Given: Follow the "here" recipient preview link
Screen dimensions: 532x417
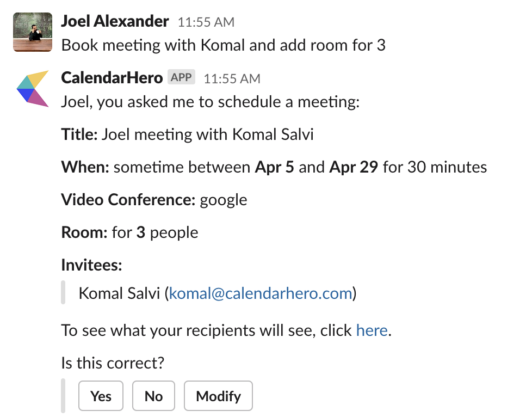Looking at the screenshot, I should point(372,330).
